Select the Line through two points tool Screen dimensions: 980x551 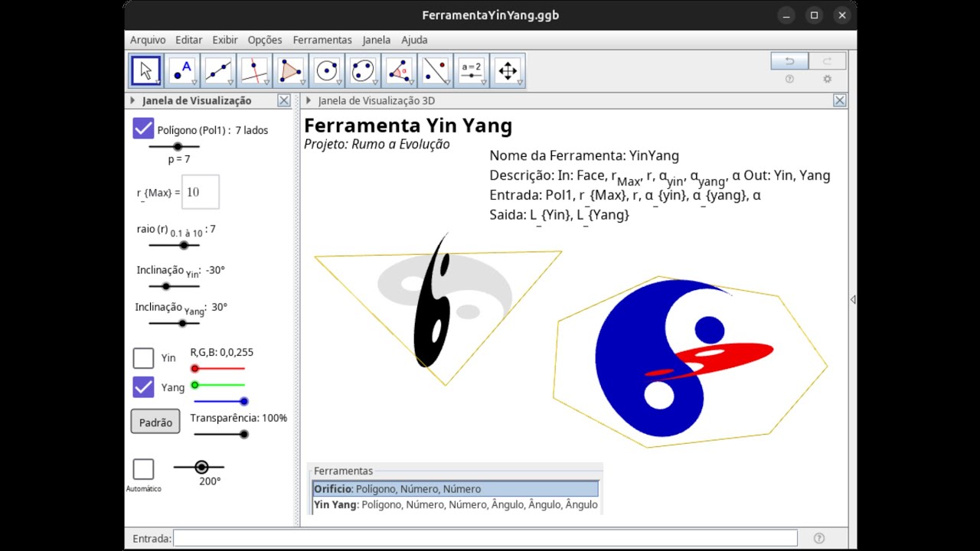pyautogui.click(x=218, y=71)
